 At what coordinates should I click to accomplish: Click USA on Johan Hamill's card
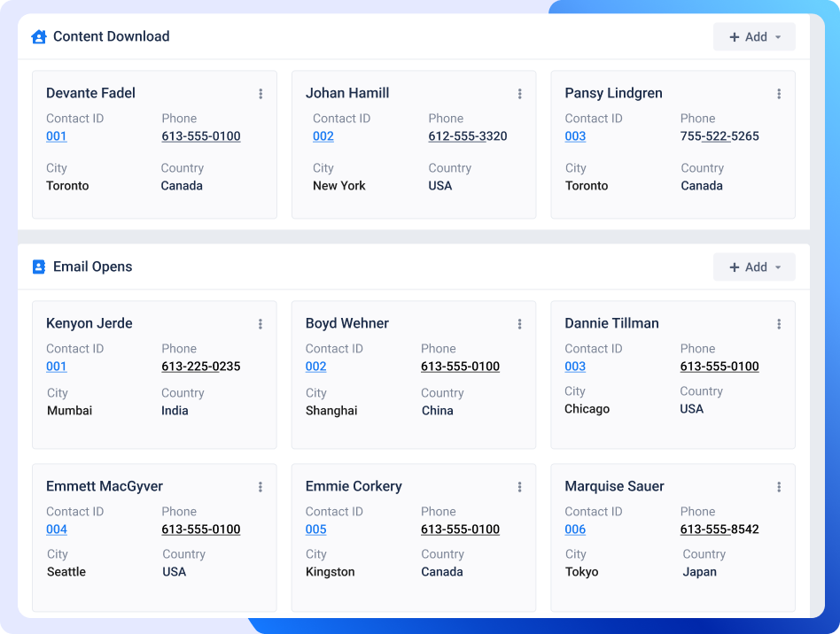point(440,186)
